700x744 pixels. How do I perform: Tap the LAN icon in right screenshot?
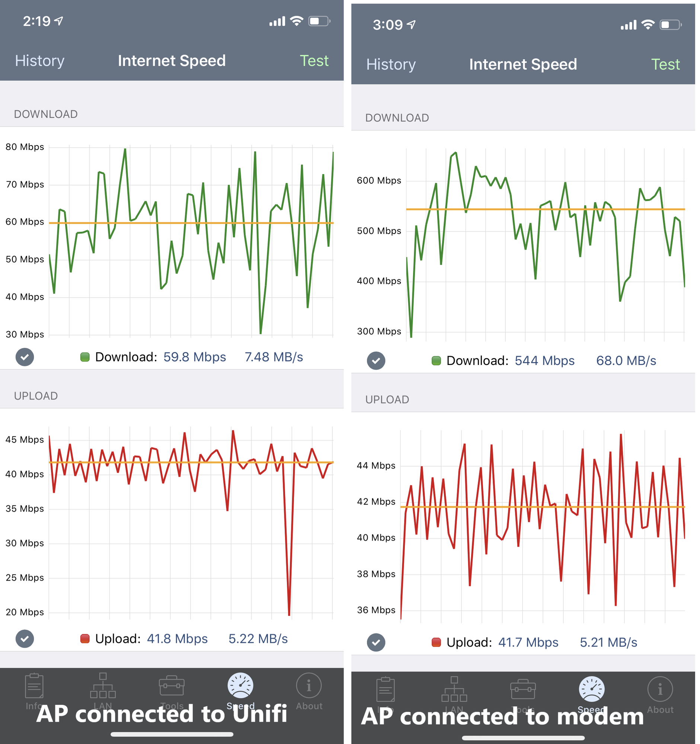point(454,691)
